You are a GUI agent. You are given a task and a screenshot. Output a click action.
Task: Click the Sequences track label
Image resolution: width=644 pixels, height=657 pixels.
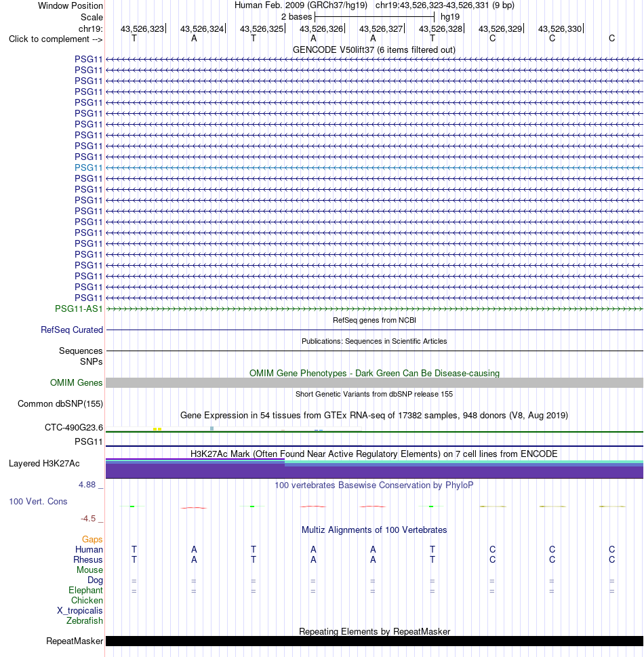click(81, 351)
